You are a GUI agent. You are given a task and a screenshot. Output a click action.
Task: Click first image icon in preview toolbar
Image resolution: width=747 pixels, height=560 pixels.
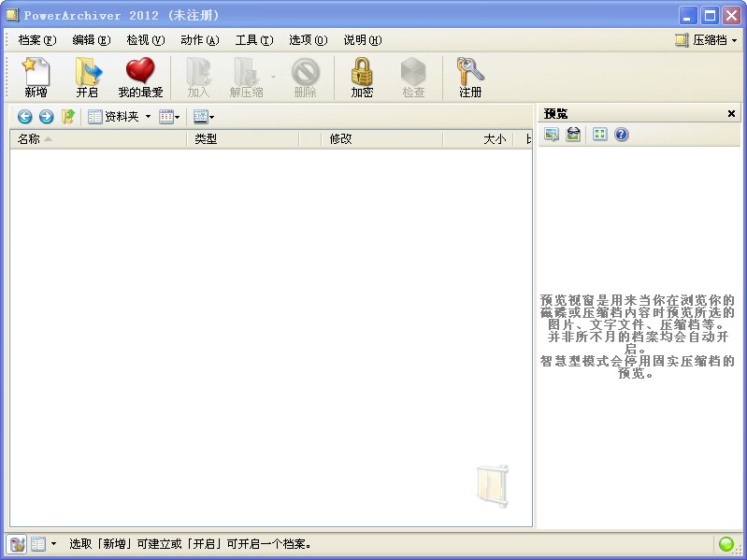(x=552, y=135)
